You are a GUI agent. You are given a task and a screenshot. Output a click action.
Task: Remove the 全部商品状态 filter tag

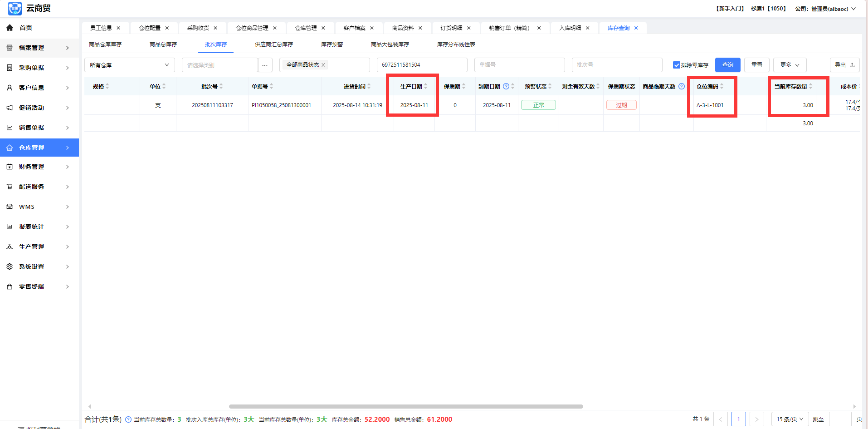[x=323, y=65]
